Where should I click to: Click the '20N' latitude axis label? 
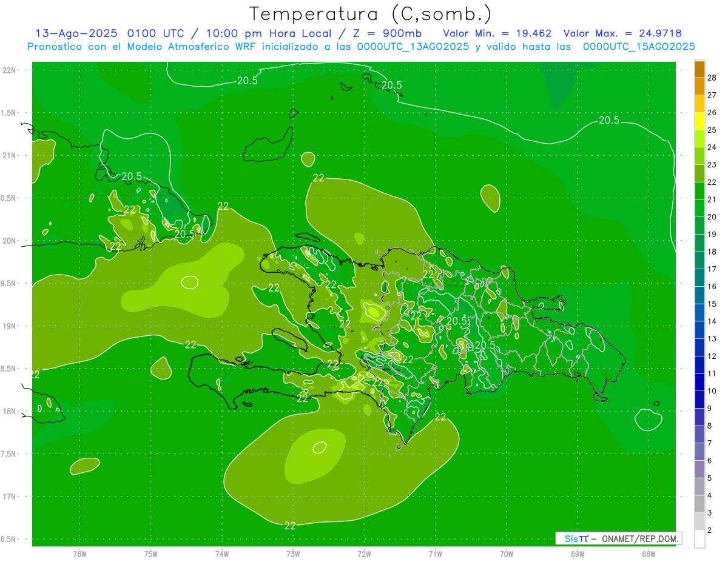point(10,241)
